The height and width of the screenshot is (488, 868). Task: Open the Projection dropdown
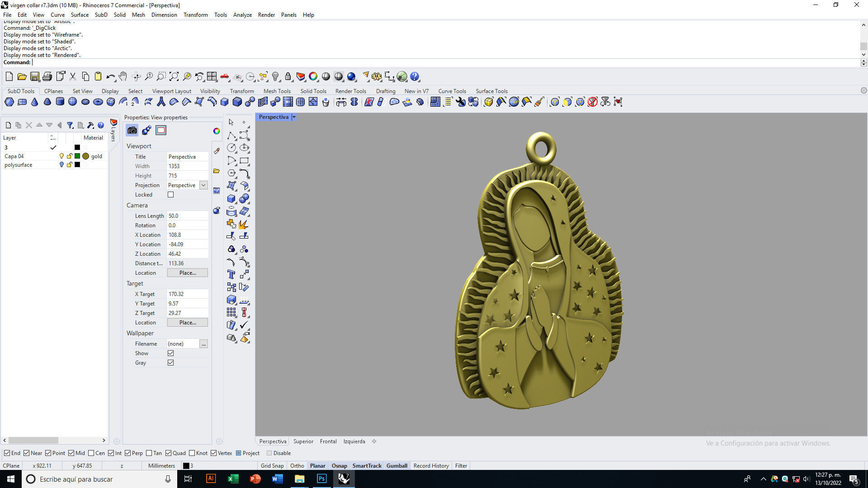203,185
